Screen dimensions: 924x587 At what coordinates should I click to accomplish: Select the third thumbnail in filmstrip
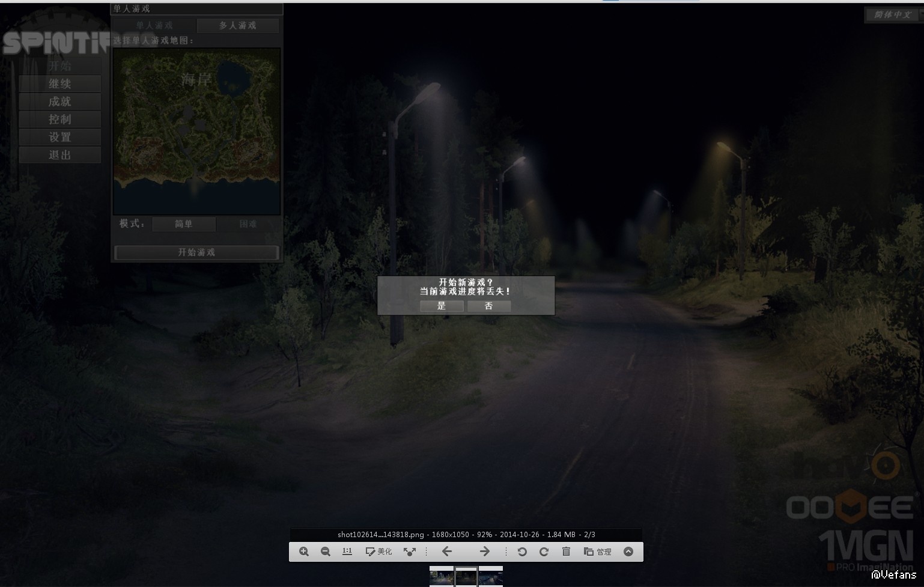click(x=491, y=576)
